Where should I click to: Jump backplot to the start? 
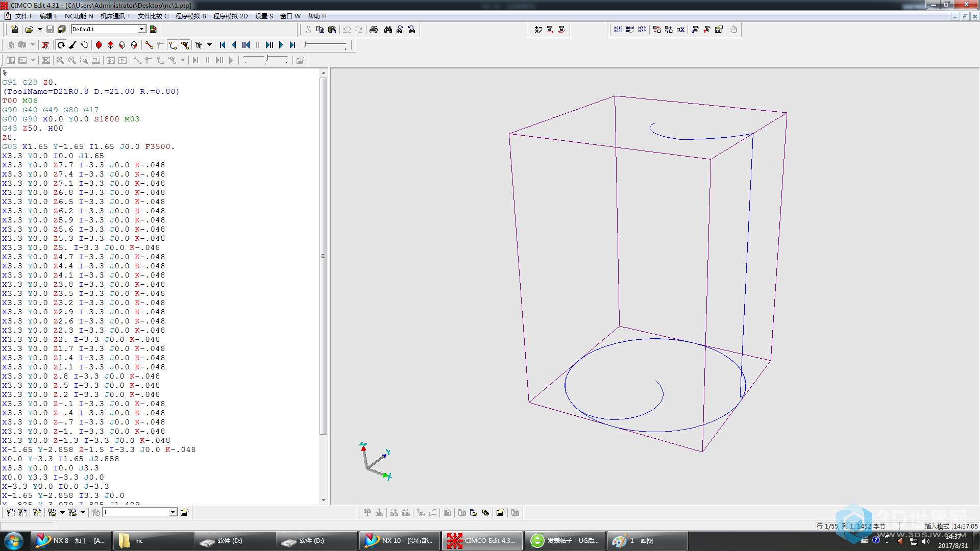(x=223, y=45)
